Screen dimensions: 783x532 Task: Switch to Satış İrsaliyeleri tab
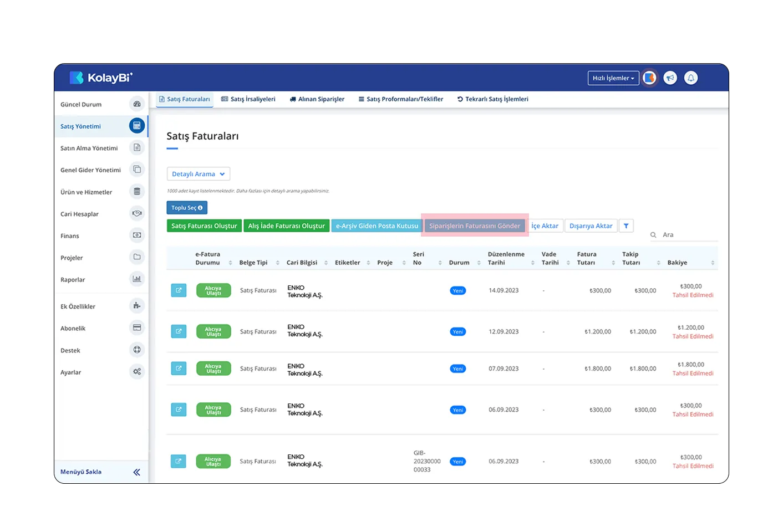[x=248, y=99]
